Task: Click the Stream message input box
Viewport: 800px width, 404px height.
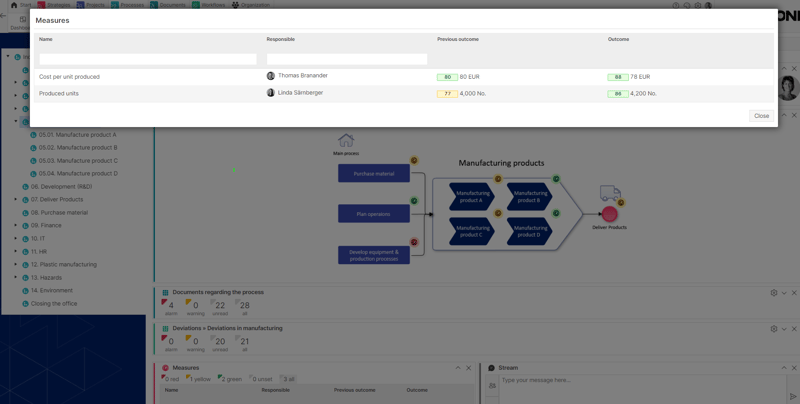Action: point(640,380)
